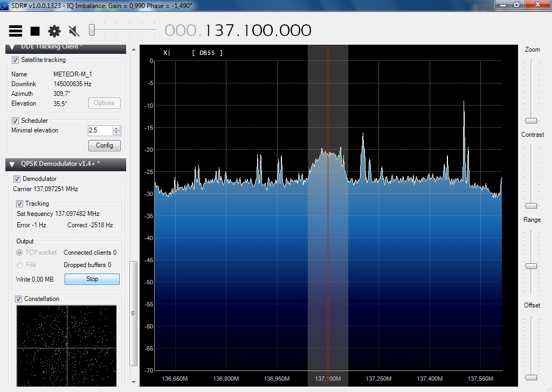Collapse the QPSK Demodulator v1.4+ panel
The height and width of the screenshot is (392, 552).
pos(12,164)
